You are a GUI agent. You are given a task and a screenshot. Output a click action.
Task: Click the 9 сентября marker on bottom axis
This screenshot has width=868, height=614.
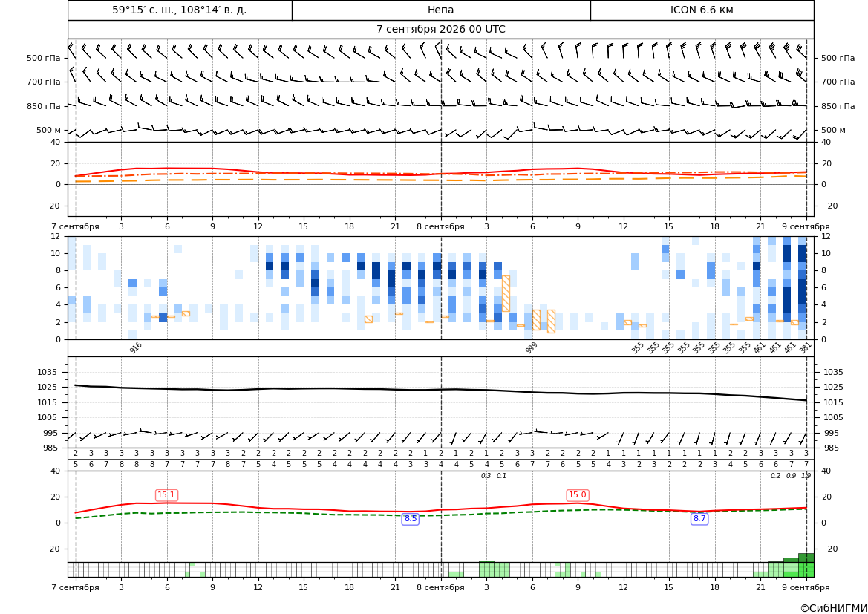[806, 587]
